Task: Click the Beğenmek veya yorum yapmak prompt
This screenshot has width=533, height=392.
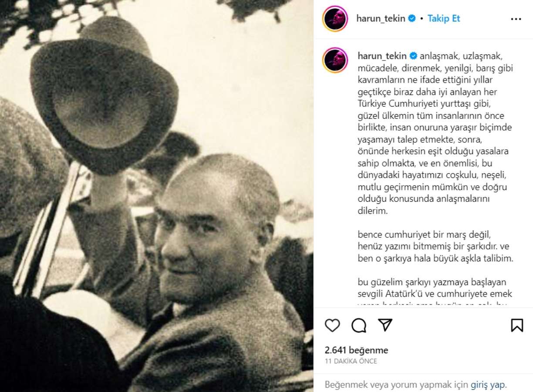Action: coord(397,385)
